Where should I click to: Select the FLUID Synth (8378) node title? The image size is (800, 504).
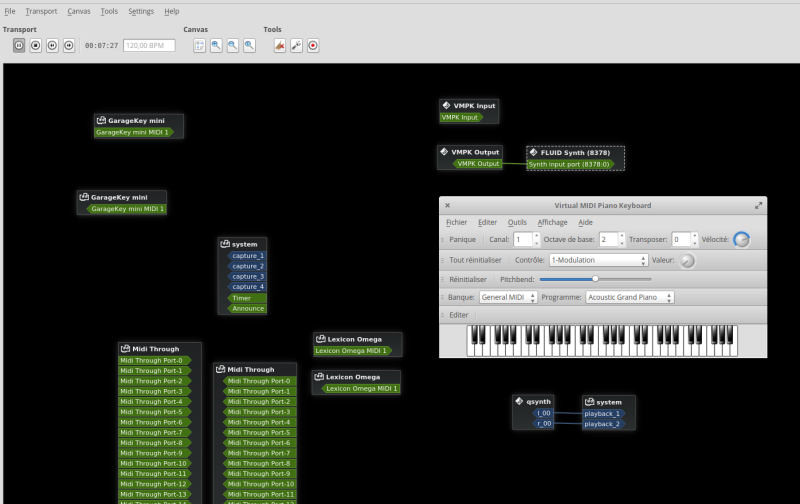tap(575, 152)
